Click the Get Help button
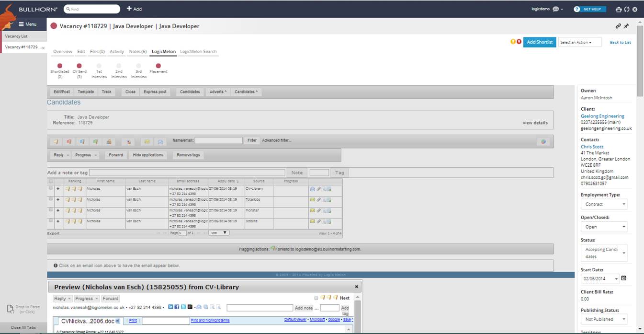 pos(590,9)
